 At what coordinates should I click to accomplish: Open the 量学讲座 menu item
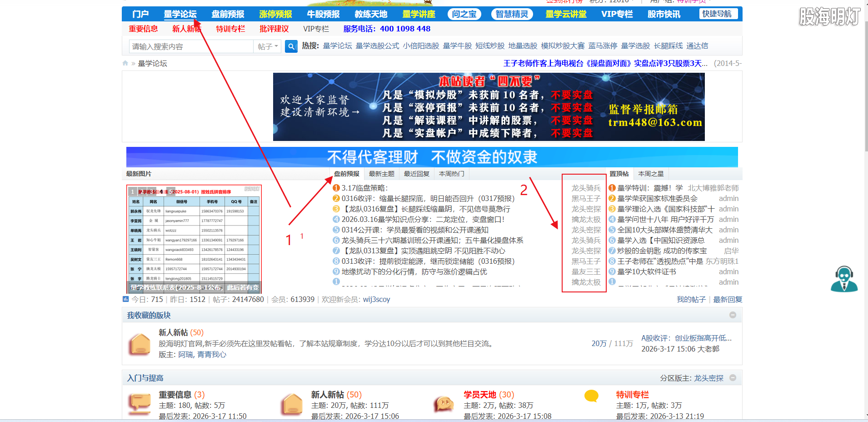tap(419, 14)
